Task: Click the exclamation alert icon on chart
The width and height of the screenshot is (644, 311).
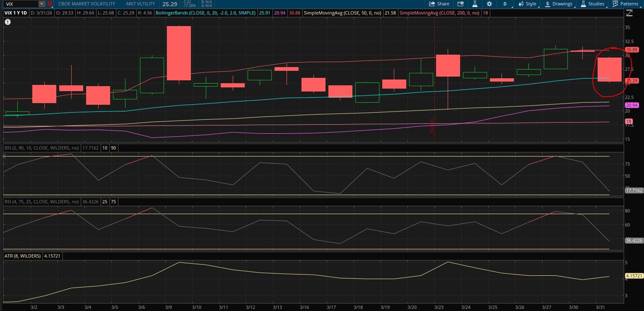Action: pos(8,22)
